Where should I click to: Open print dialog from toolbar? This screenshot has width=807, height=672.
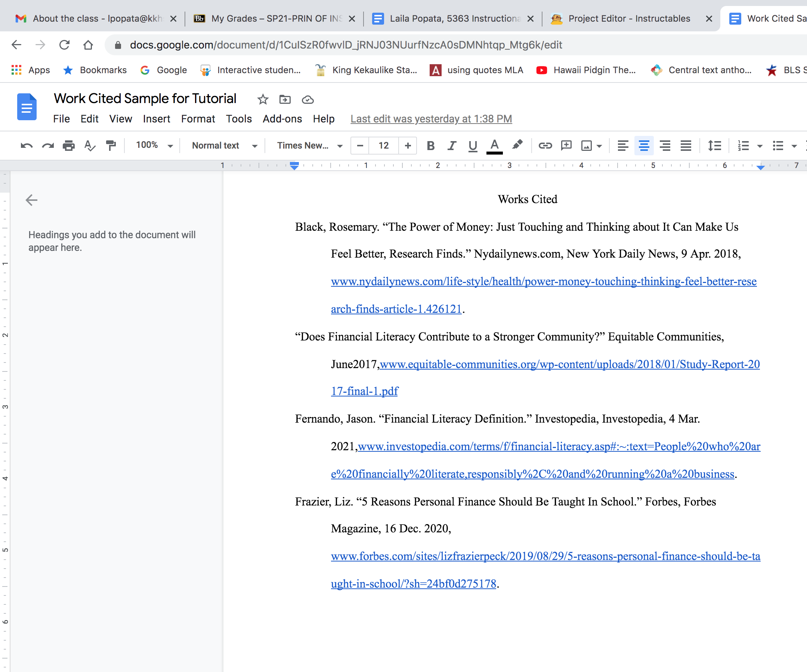coord(68,146)
